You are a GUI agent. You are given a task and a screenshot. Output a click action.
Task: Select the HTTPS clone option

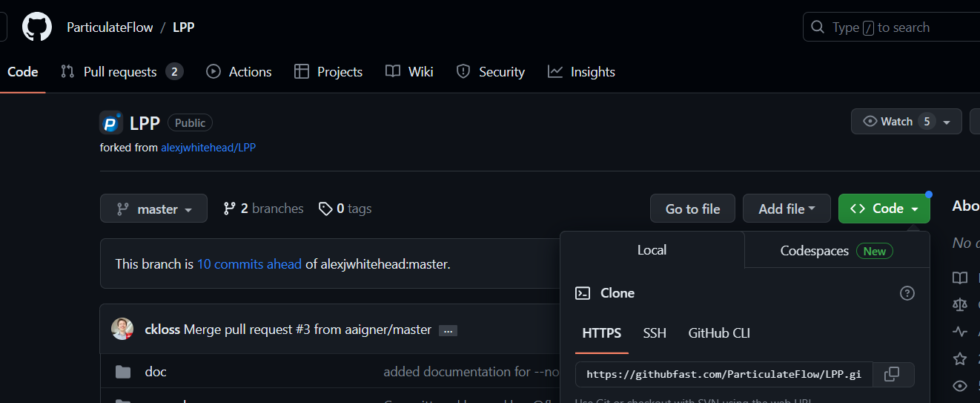pyautogui.click(x=602, y=333)
